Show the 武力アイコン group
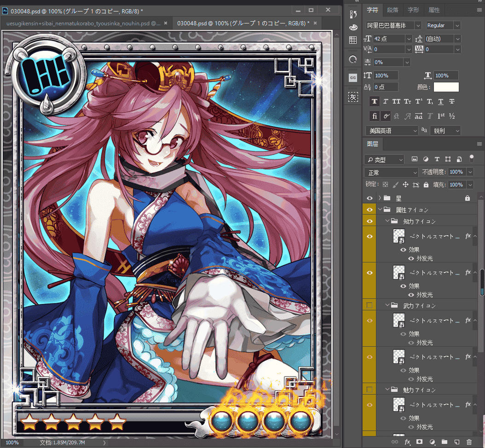485x448 pixels. coord(370,306)
